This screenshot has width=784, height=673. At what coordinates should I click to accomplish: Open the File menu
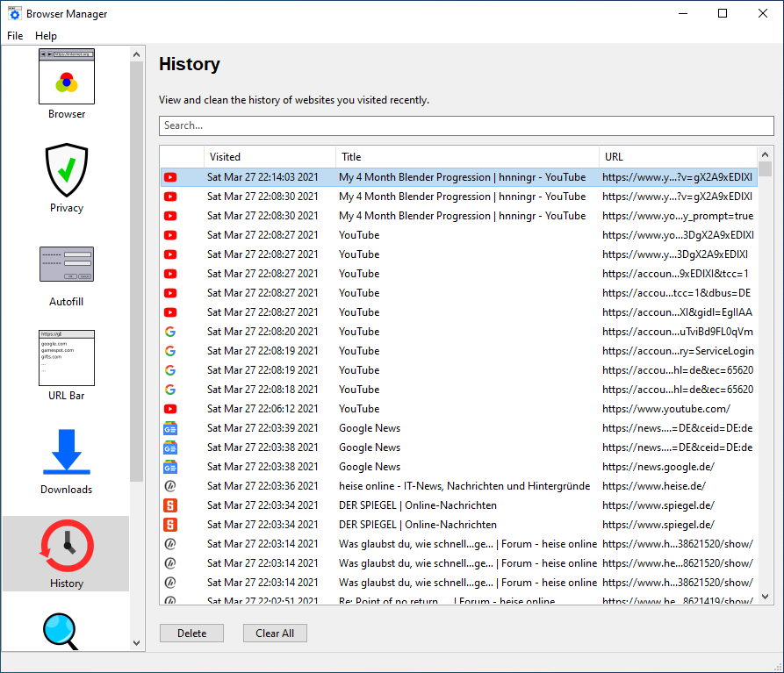click(x=15, y=36)
